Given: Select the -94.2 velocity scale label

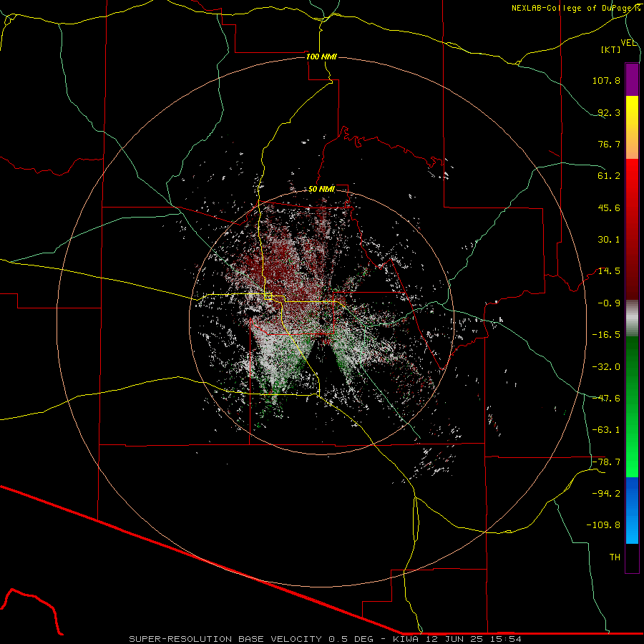Looking at the screenshot, I should click(x=606, y=494).
